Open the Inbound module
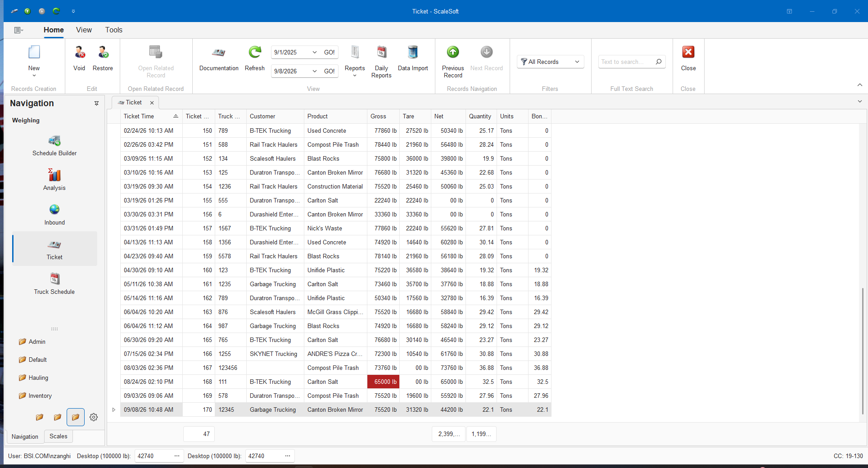This screenshot has width=868, height=468. (54, 215)
